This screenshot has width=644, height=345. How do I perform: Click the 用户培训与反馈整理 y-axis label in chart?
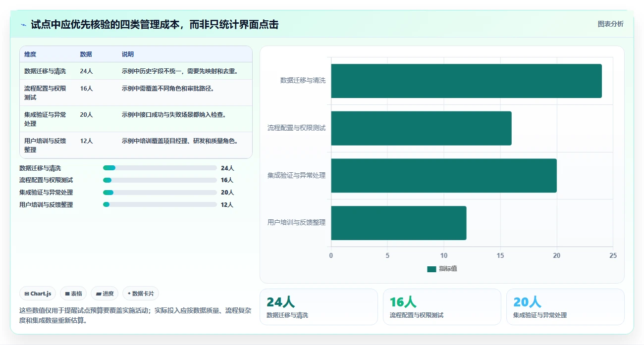[296, 223]
